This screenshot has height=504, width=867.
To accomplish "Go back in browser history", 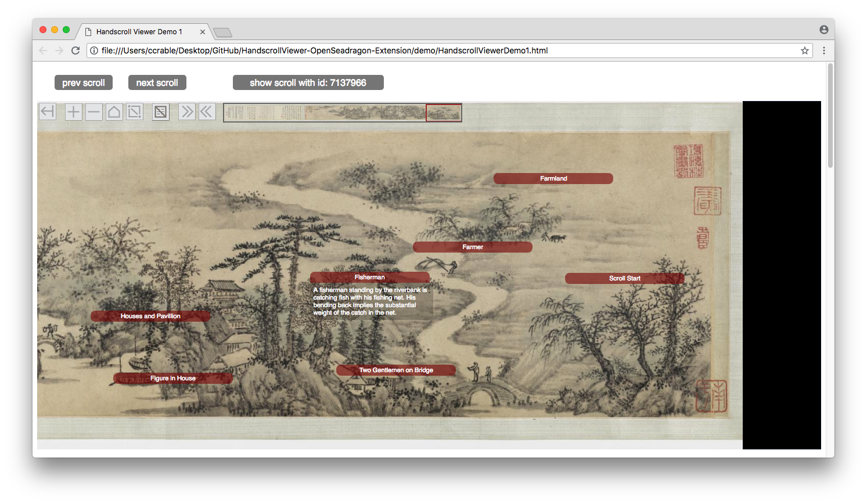I will (x=43, y=51).
